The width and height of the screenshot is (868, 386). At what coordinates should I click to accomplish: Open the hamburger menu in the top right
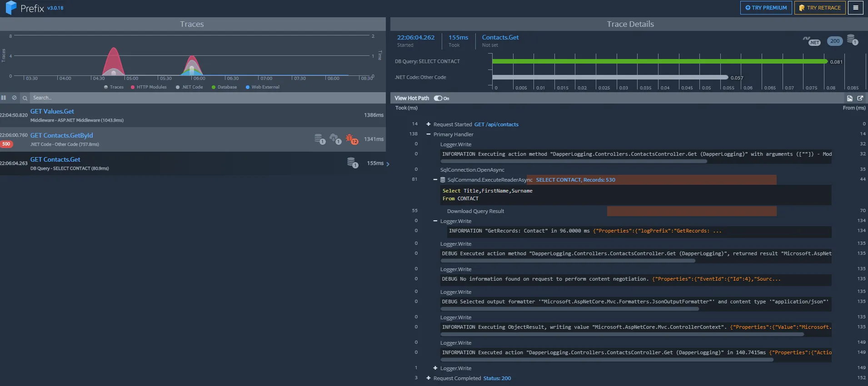(x=855, y=8)
